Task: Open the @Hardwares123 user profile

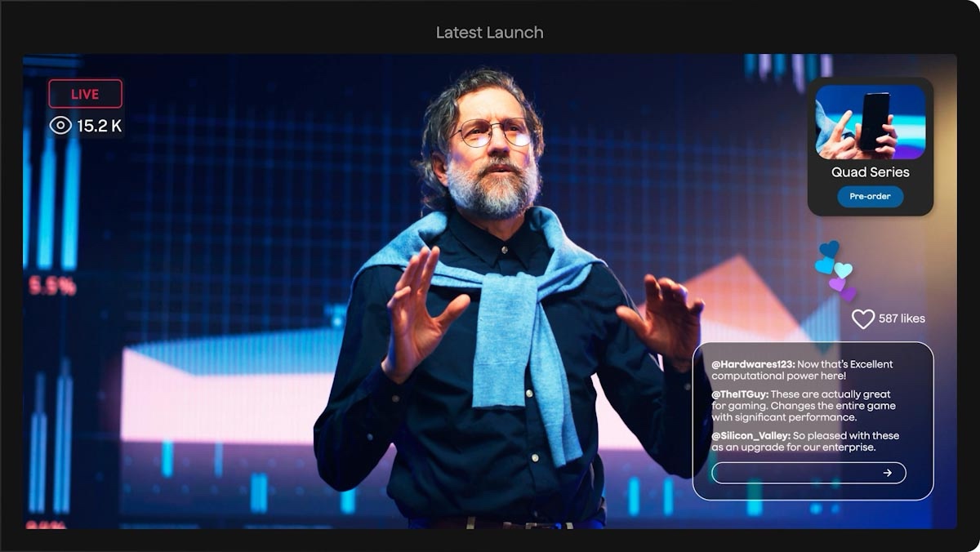Action: pyautogui.click(x=752, y=364)
